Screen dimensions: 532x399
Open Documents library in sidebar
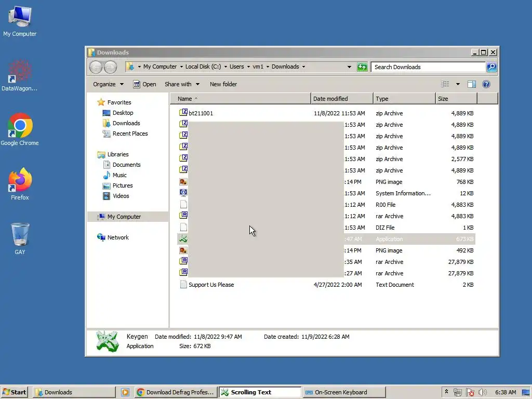(x=122, y=165)
